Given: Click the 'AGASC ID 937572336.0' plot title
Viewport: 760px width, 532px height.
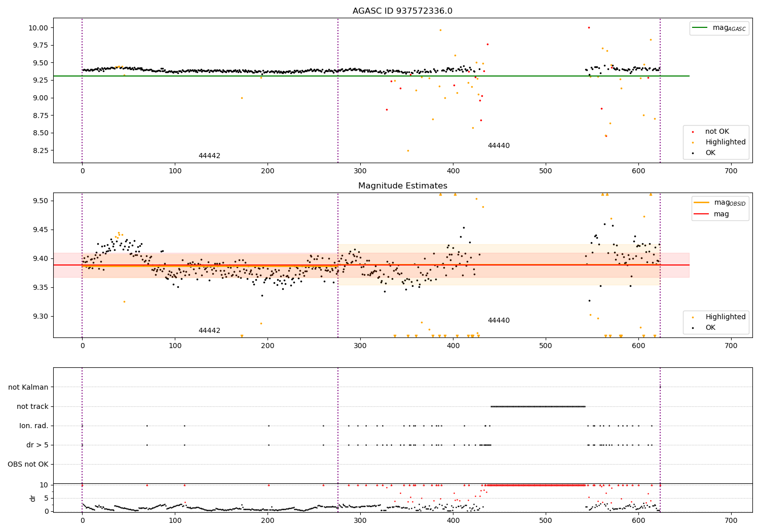Looking at the screenshot, I should (402, 11).
